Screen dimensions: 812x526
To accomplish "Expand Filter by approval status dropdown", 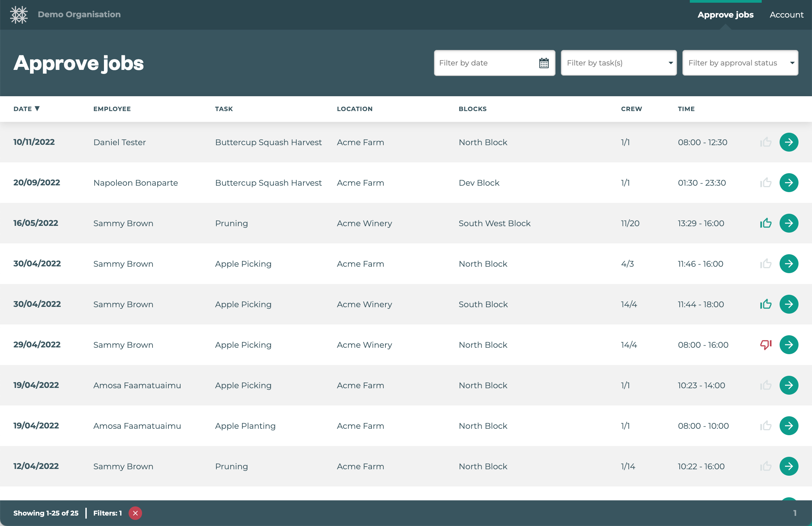I will point(740,63).
